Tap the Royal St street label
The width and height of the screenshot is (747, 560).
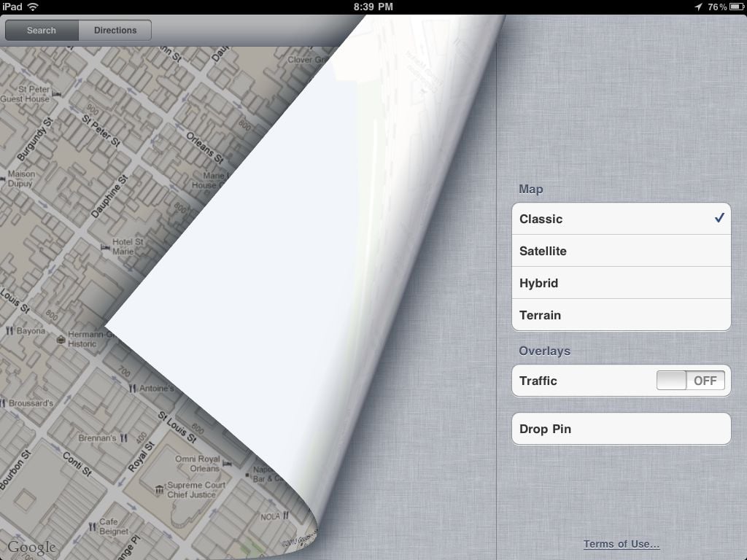142,456
